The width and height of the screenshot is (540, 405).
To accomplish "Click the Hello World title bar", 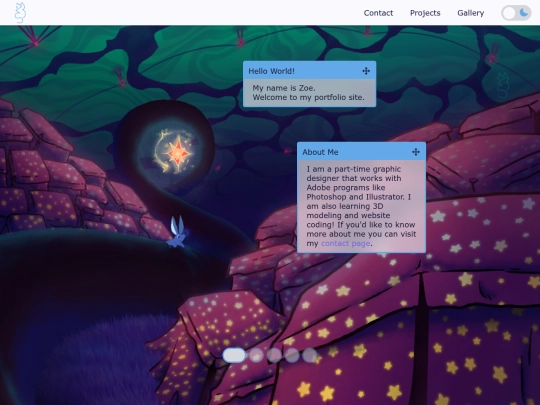I will pos(309,71).
